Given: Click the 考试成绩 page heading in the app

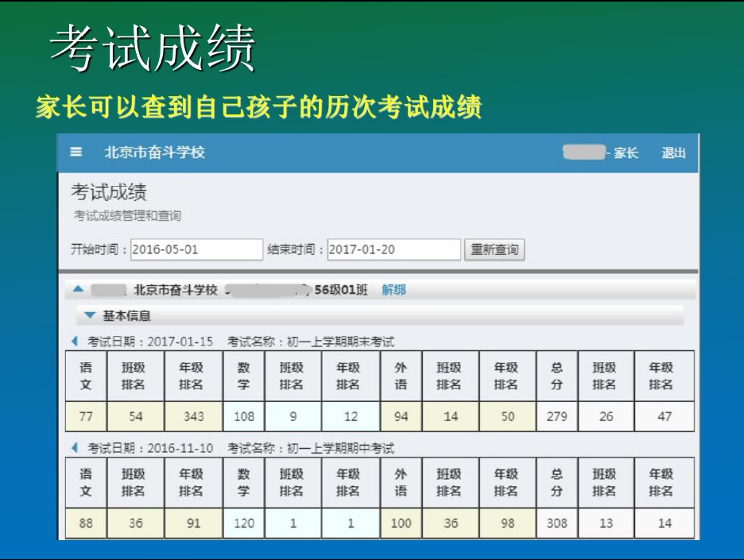Looking at the screenshot, I should (109, 193).
